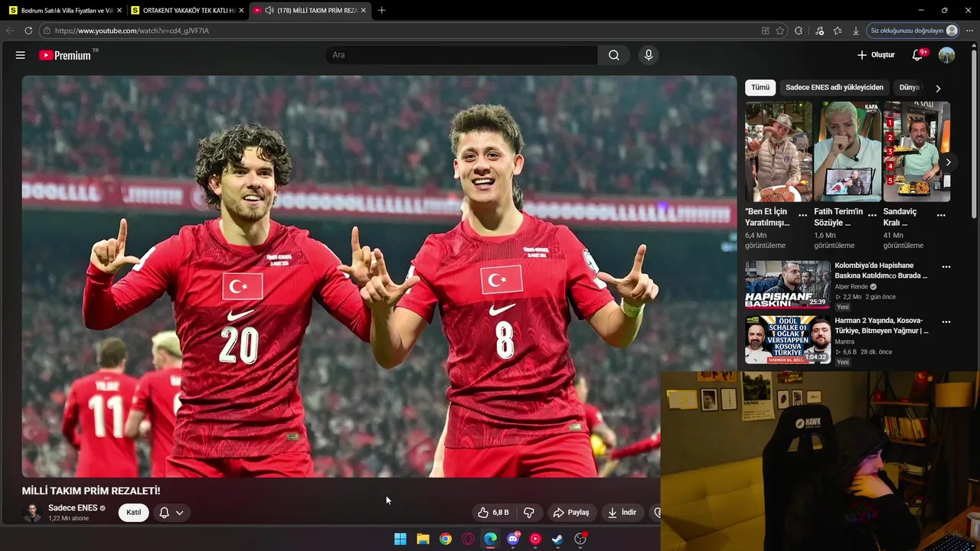Open the Harman Kosova-Türkiye video thumbnail
The height and width of the screenshot is (551, 980).
click(788, 340)
